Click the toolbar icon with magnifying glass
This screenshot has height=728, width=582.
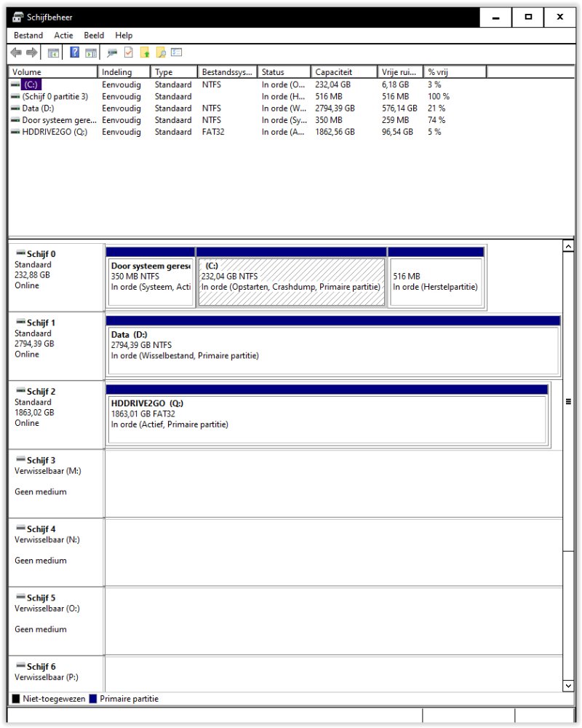click(x=161, y=52)
